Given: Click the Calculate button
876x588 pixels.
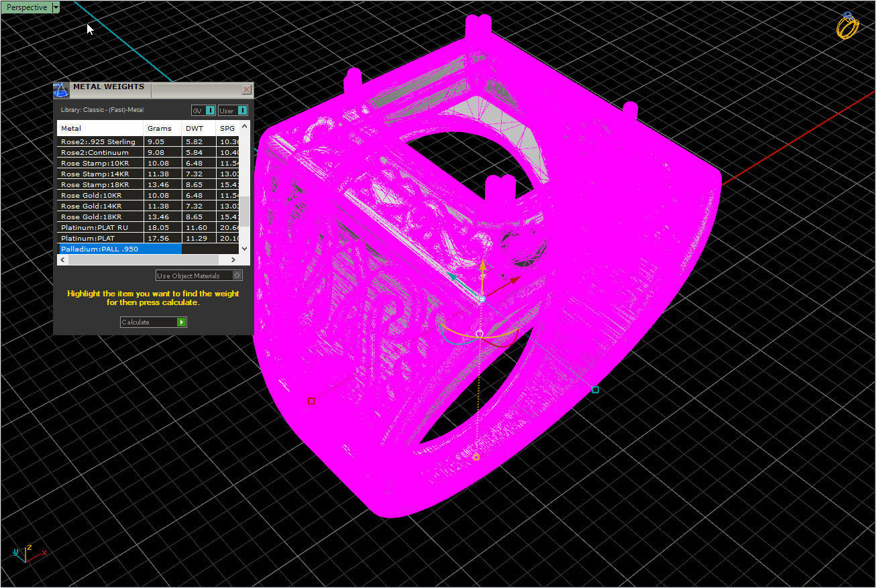Looking at the screenshot, I should coord(153,322).
